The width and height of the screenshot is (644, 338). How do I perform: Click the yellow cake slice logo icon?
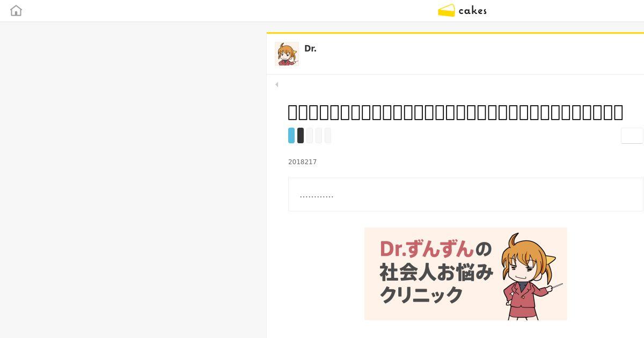[447, 11]
